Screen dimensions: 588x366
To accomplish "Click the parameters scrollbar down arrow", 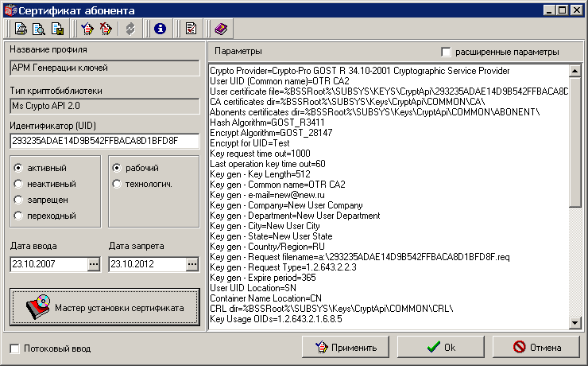I will coord(574,322).
